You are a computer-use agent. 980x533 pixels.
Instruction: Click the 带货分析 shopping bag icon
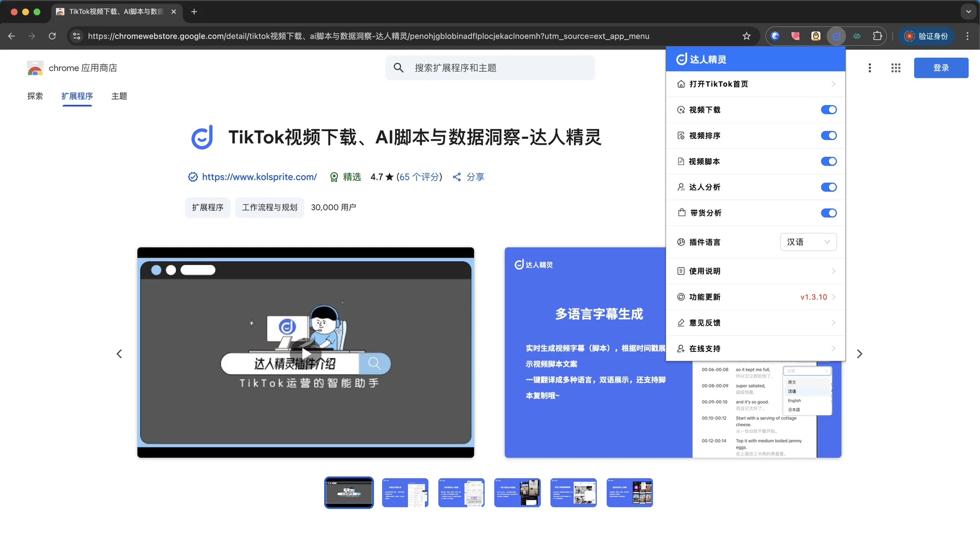click(x=681, y=213)
